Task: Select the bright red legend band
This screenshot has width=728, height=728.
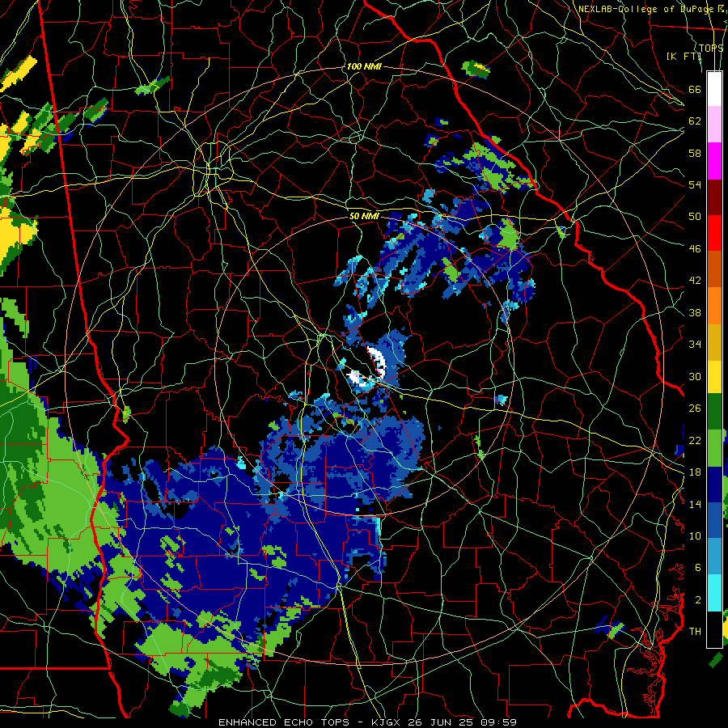Action: tap(714, 233)
